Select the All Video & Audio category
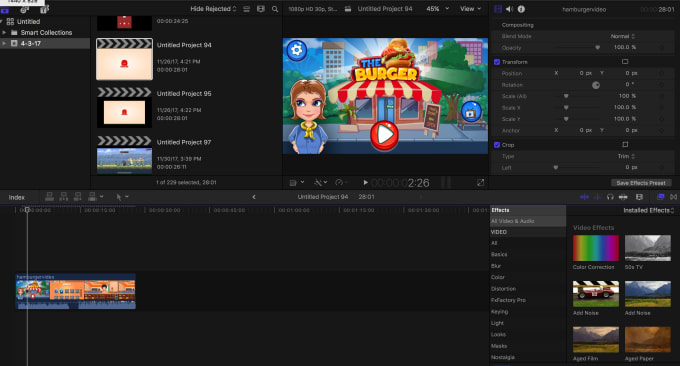The image size is (680, 366). (x=528, y=221)
